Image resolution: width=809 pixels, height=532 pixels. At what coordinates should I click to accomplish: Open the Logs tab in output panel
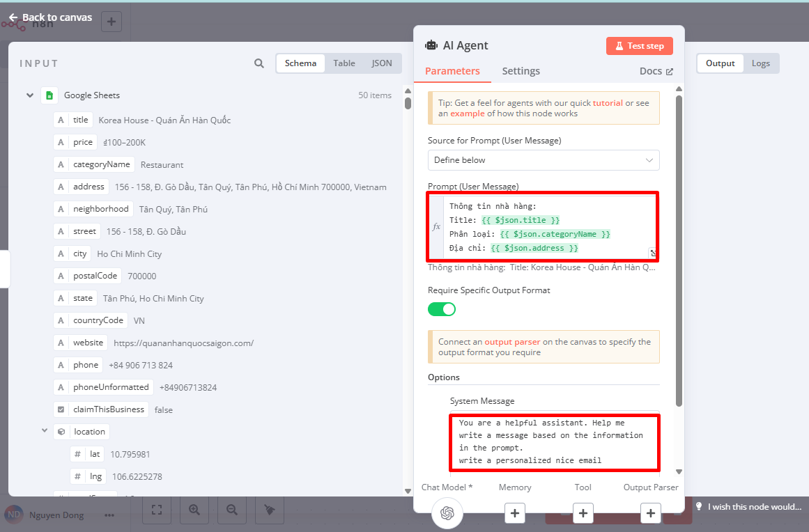pyautogui.click(x=760, y=63)
